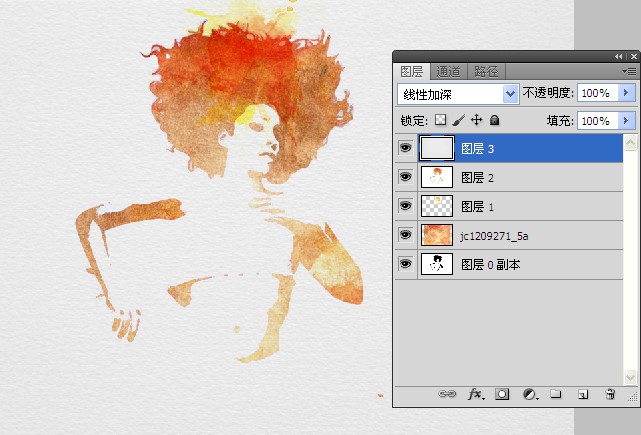Click the link layers icon
This screenshot has height=435, width=641.
(447, 395)
